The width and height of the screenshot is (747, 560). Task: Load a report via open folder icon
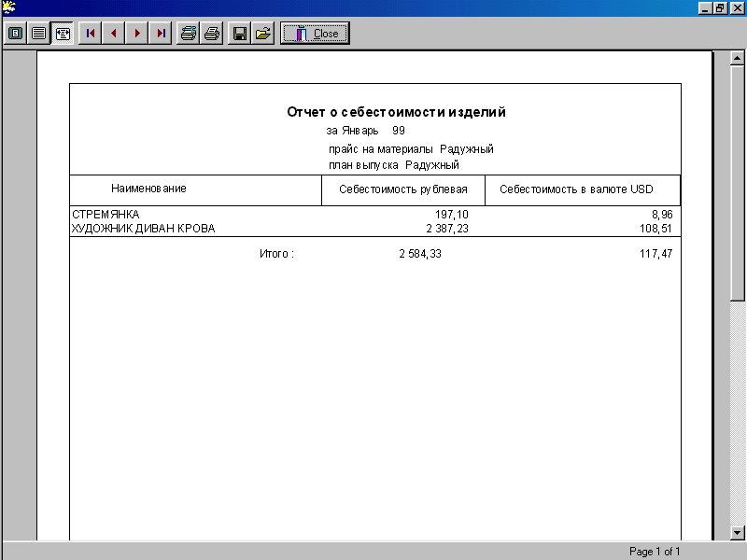[263, 34]
